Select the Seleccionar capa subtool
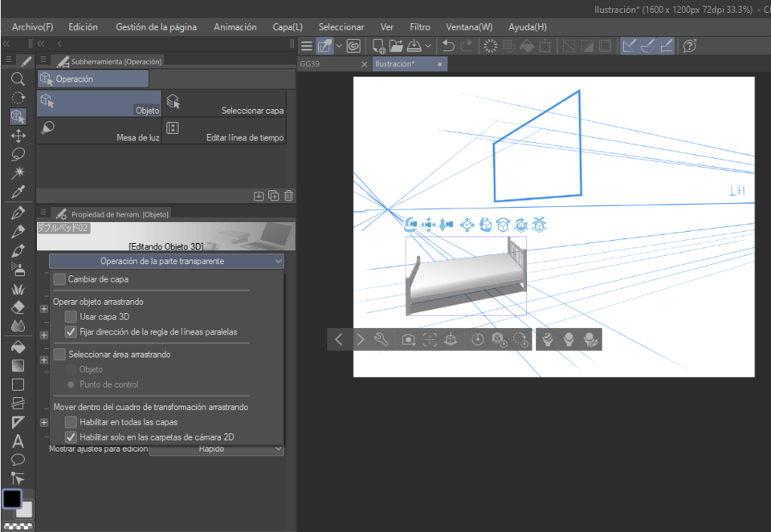The height and width of the screenshot is (532, 771). 225,104
